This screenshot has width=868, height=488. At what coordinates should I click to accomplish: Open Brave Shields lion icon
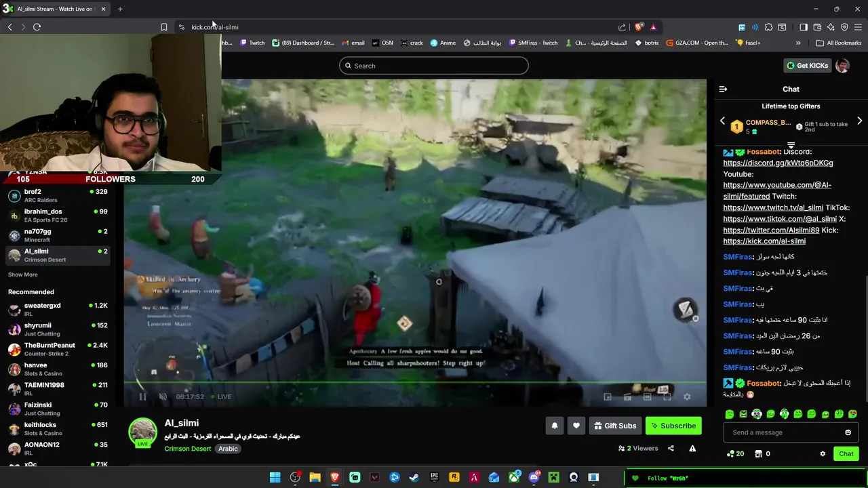coord(638,27)
